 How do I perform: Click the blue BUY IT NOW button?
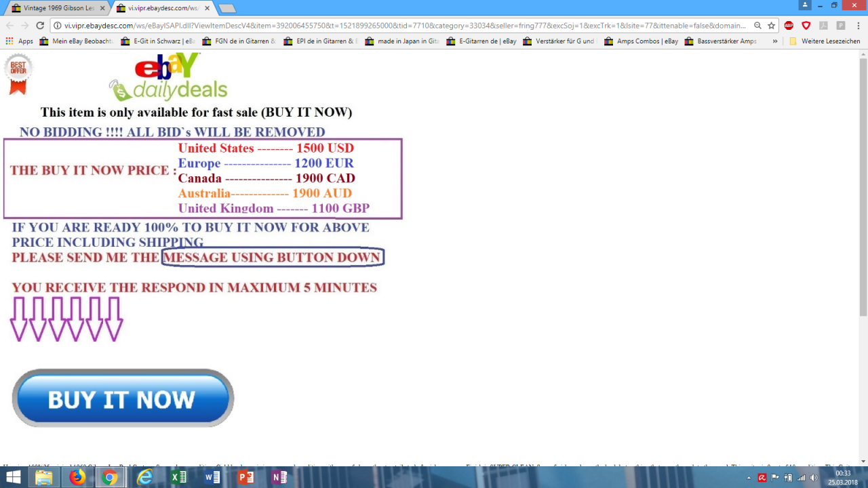(x=123, y=399)
